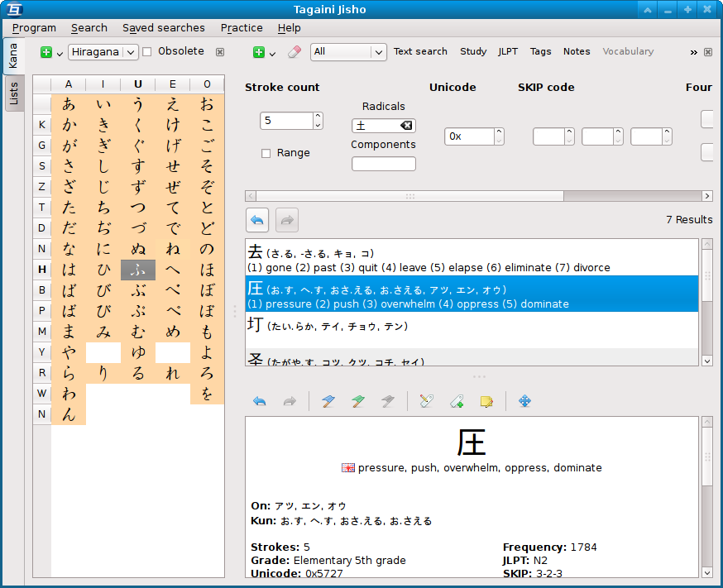This screenshot has width=723, height=588.
Task: Open the Search menu
Action: coord(89,28)
